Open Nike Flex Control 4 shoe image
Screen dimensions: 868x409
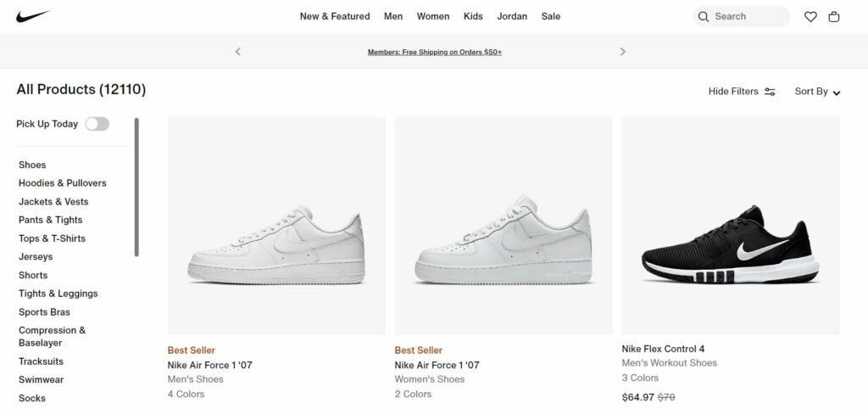pos(731,226)
